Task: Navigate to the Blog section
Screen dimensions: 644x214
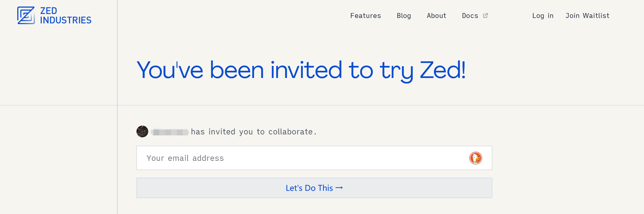Action: point(404,16)
